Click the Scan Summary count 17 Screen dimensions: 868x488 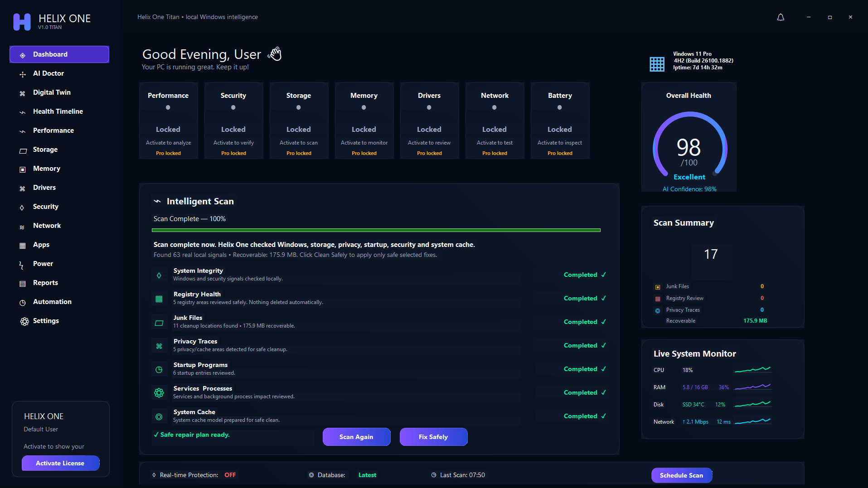711,254
